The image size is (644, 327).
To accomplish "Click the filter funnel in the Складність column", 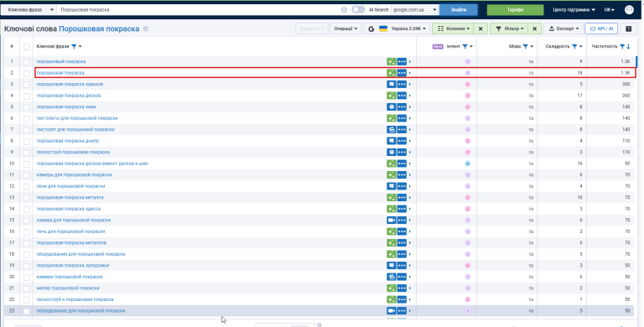I will 574,47.
